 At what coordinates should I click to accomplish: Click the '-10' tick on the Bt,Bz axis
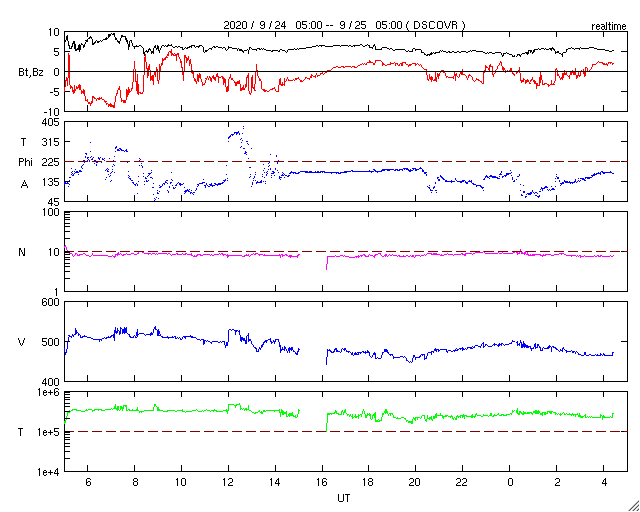click(x=52, y=112)
